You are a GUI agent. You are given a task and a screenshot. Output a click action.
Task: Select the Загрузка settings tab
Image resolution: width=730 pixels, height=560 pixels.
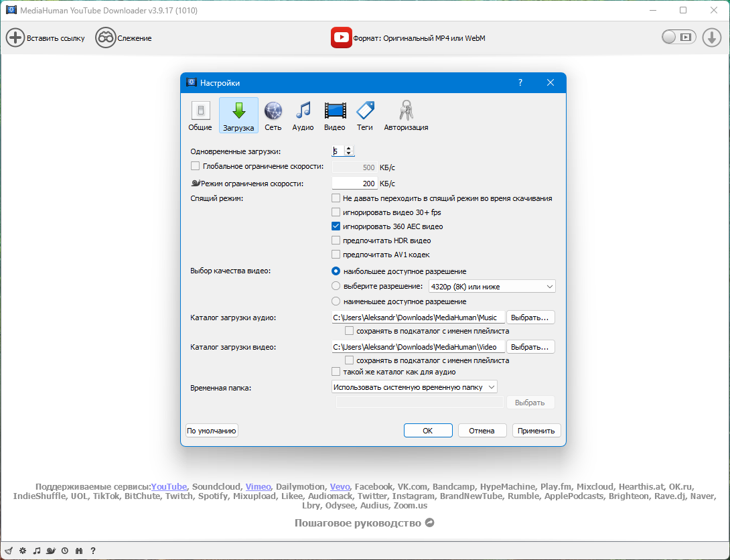tap(238, 115)
